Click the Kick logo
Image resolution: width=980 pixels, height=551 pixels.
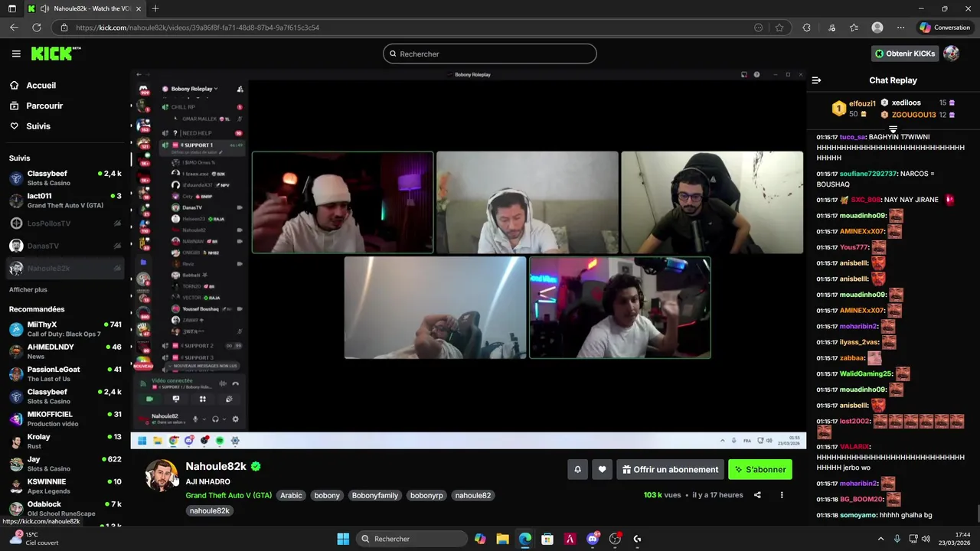tap(55, 54)
